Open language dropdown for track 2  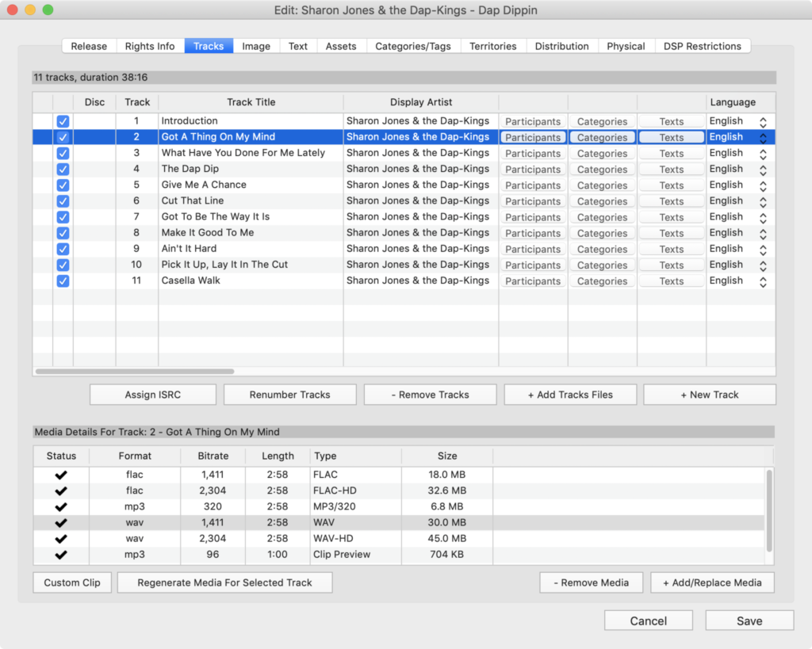[x=763, y=138]
